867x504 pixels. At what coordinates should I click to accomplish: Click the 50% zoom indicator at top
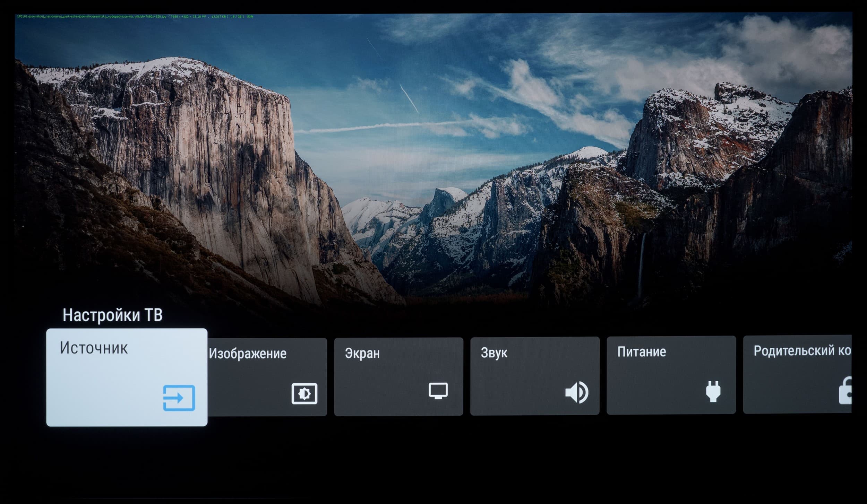(250, 16)
